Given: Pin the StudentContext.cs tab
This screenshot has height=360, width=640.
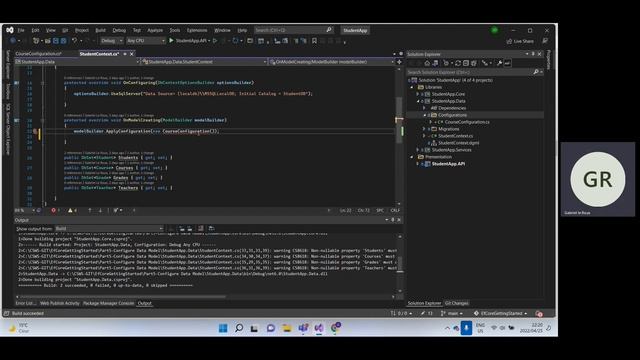Looking at the screenshot, I should click(125, 54).
